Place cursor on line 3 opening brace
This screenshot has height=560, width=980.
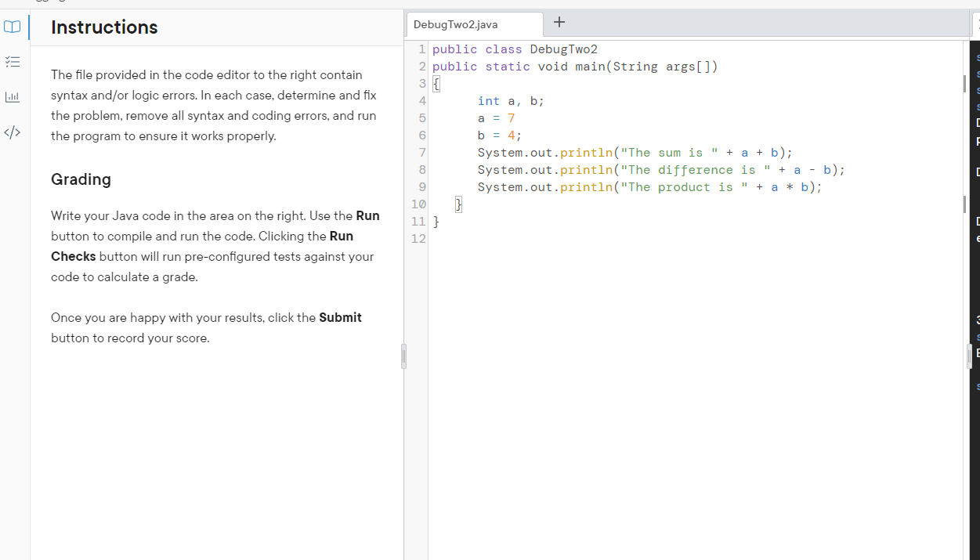pos(436,84)
